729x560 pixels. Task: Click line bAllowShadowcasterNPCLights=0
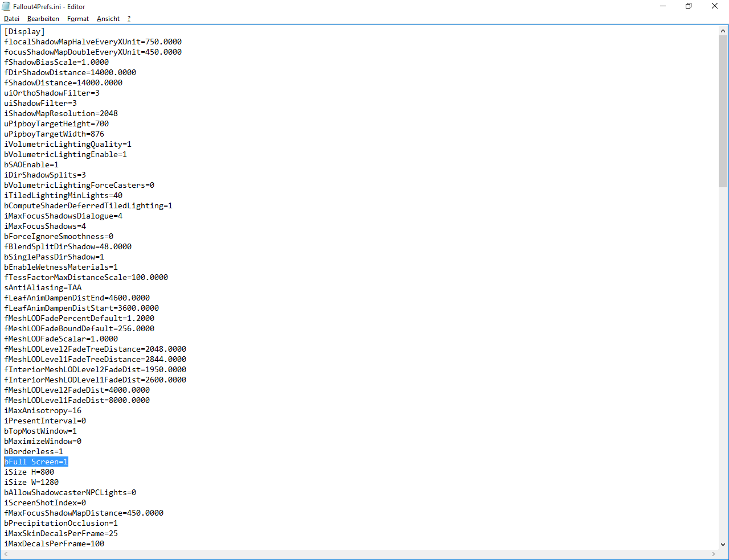70,492
